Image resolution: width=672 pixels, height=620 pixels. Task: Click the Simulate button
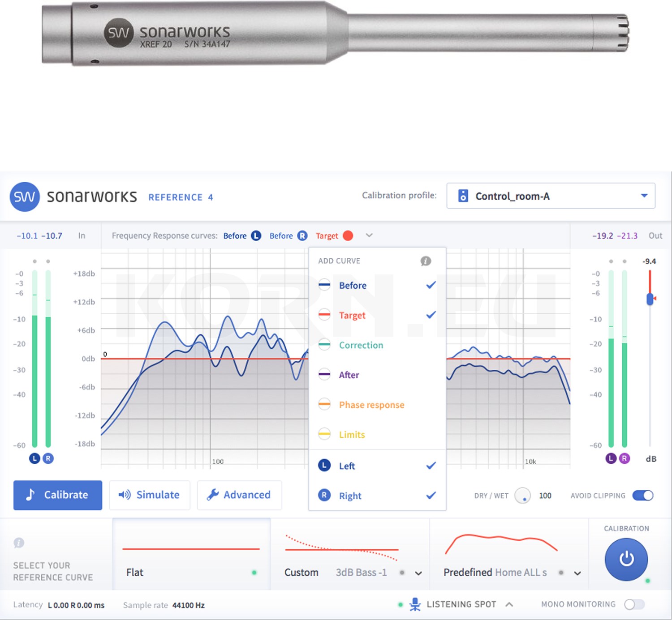tap(150, 495)
